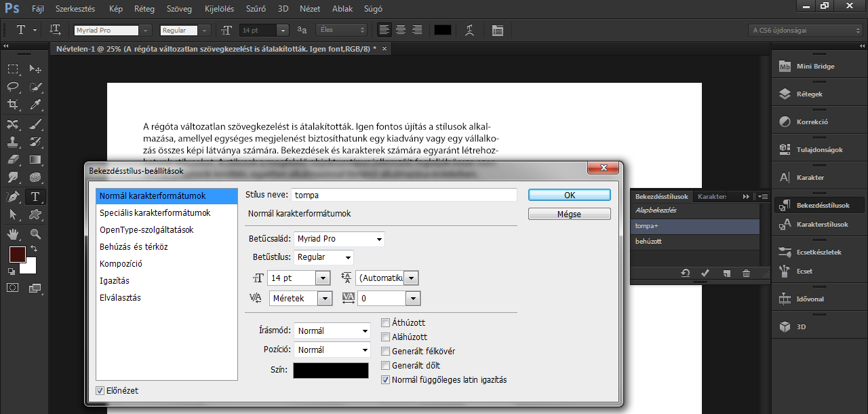The height and width of the screenshot is (414, 868).
Task: Select the Hand tool
Action: pyautogui.click(x=13, y=234)
